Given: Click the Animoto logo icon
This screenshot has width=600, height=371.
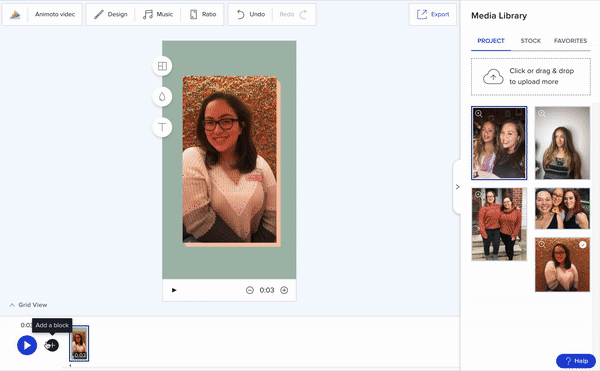Looking at the screenshot, I should point(15,15).
